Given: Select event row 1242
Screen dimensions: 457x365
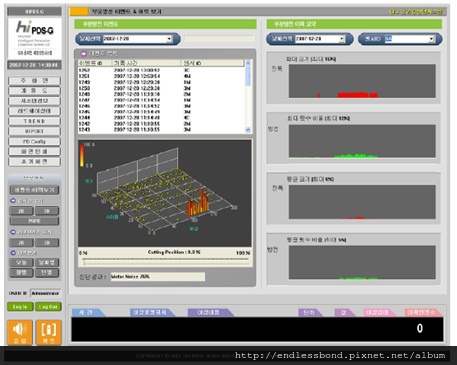Looking at the screenshot, I should 161,124.
